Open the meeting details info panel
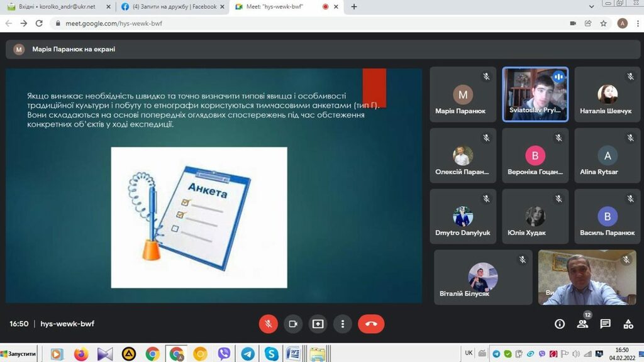The height and width of the screenshot is (362, 644). [x=559, y=324]
